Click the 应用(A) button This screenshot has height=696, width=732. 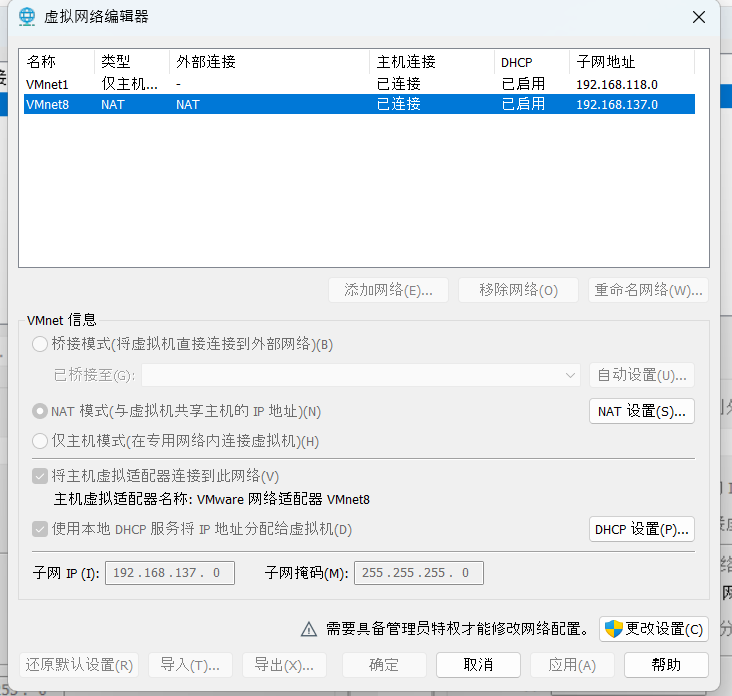[572, 665]
